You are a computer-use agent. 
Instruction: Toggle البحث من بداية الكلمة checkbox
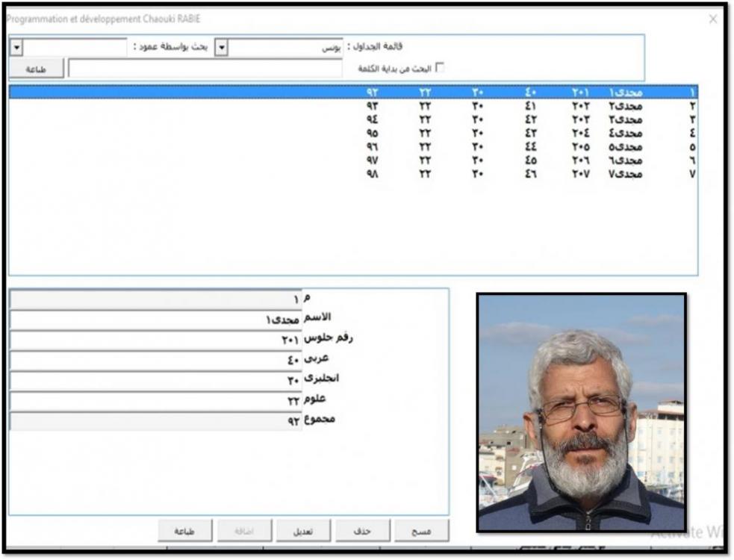click(x=439, y=68)
